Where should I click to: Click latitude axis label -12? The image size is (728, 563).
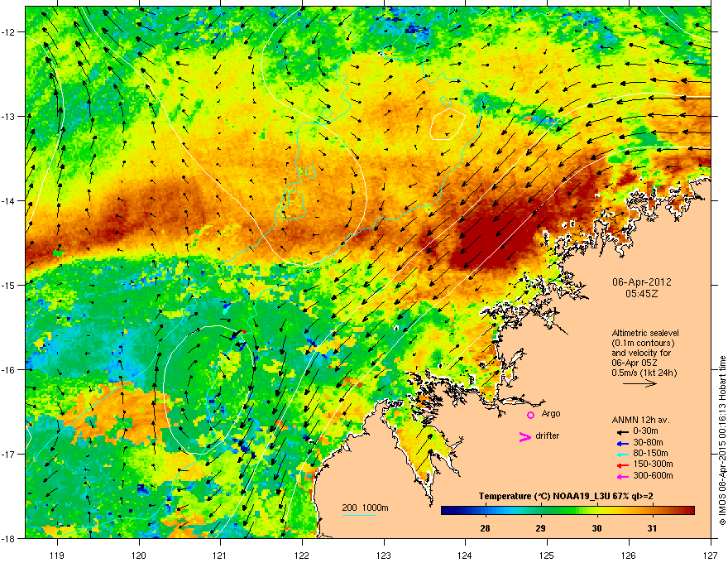[x=9, y=31]
